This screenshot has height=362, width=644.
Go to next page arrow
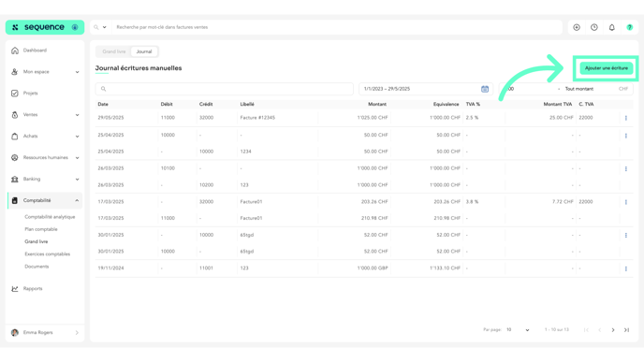[x=613, y=330]
